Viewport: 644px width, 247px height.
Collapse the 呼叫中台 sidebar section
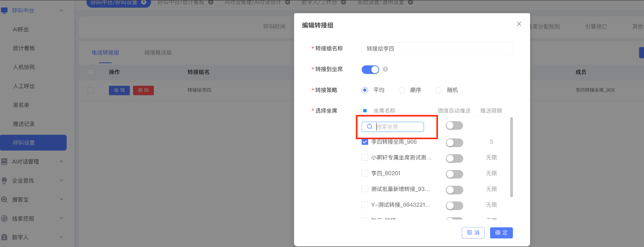[x=61, y=10]
